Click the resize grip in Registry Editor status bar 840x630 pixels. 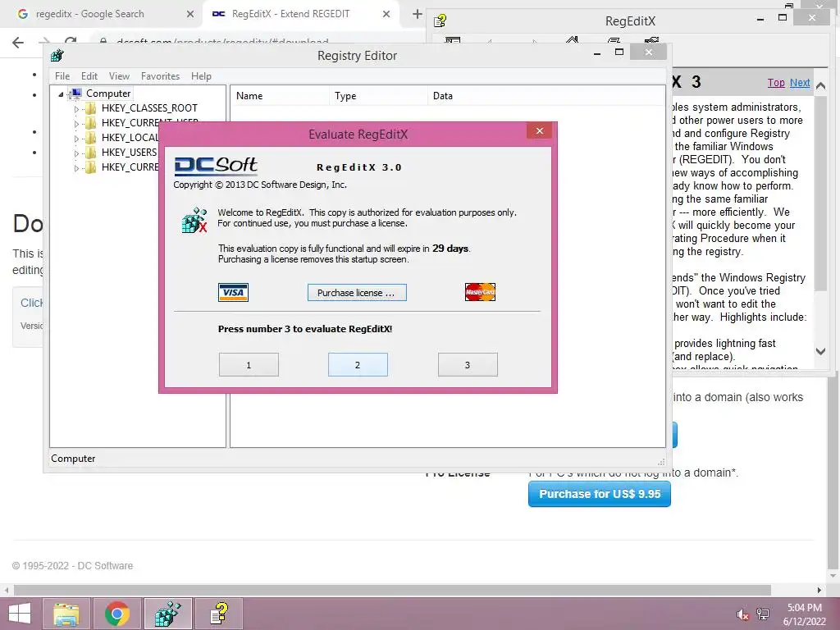[661, 462]
